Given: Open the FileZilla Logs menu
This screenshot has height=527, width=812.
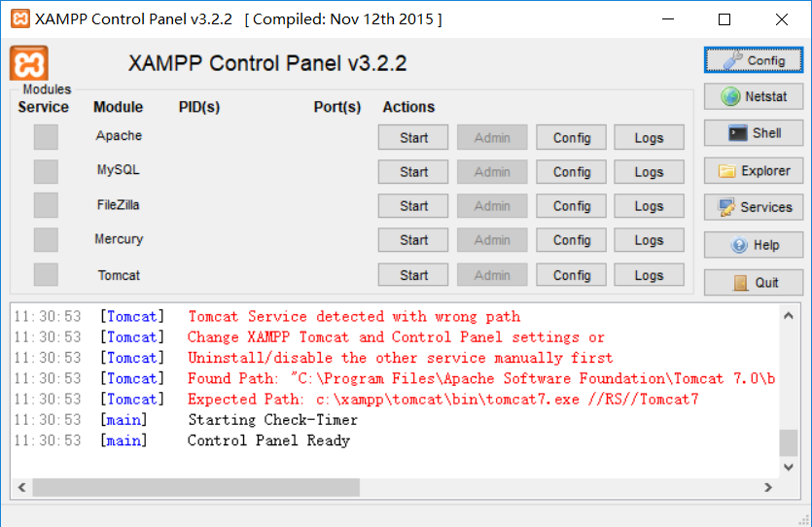Looking at the screenshot, I should (650, 205).
